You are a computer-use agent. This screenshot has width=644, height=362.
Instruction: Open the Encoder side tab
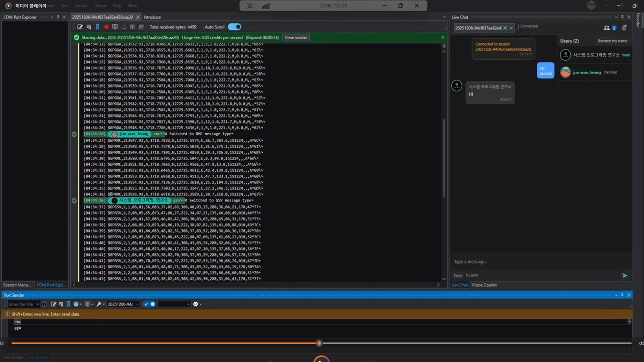pyautogui.click(x=638, y=21)
